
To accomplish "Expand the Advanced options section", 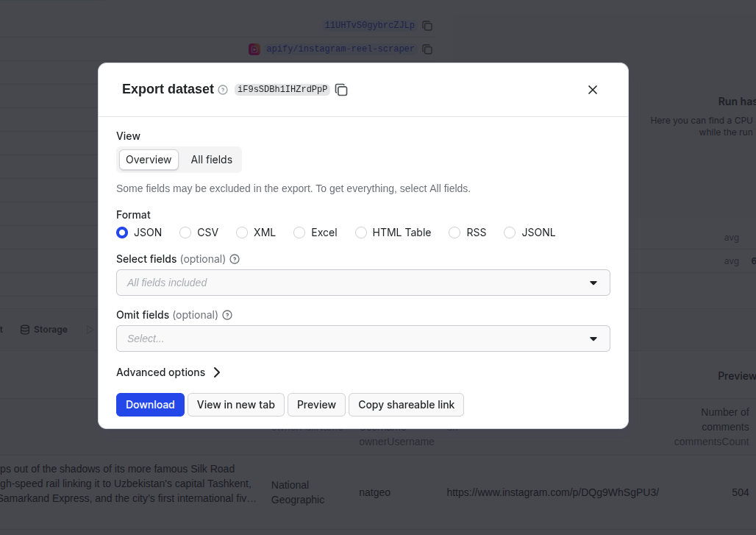I will (168, 372).
